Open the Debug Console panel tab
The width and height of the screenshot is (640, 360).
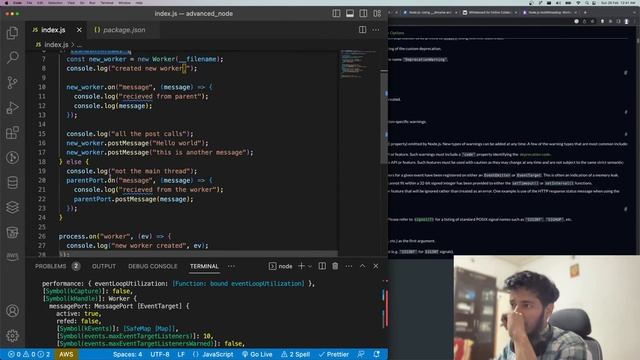153,266
